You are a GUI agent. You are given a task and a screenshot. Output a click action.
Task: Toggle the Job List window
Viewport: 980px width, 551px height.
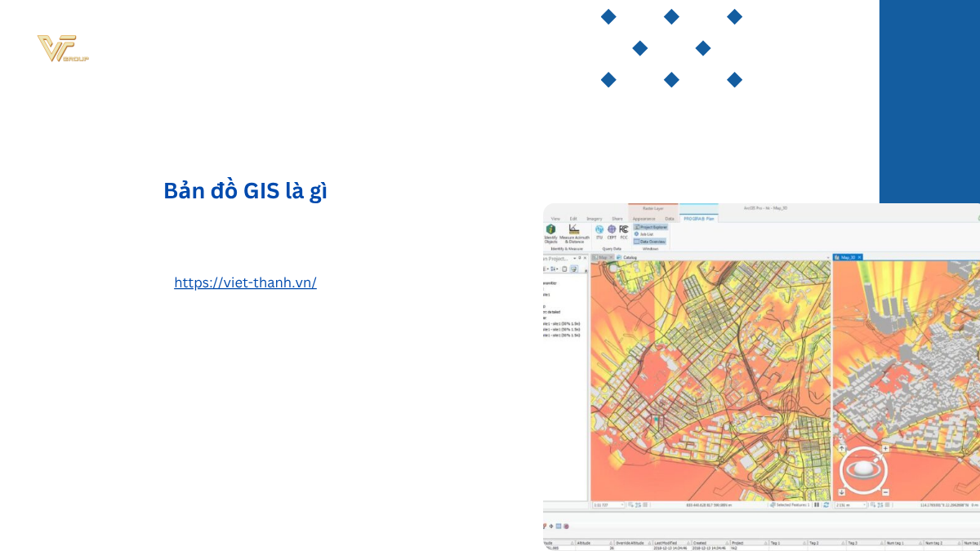tap(645, 234)
